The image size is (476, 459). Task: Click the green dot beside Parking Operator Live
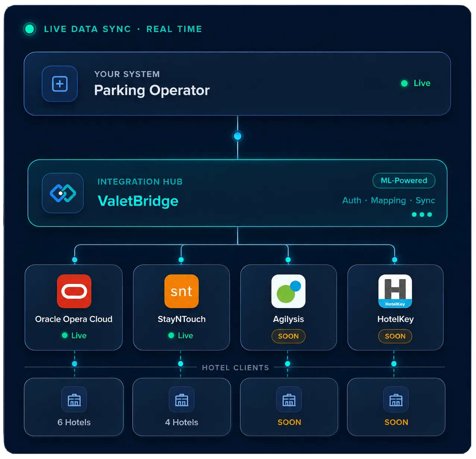click(404, 83)
